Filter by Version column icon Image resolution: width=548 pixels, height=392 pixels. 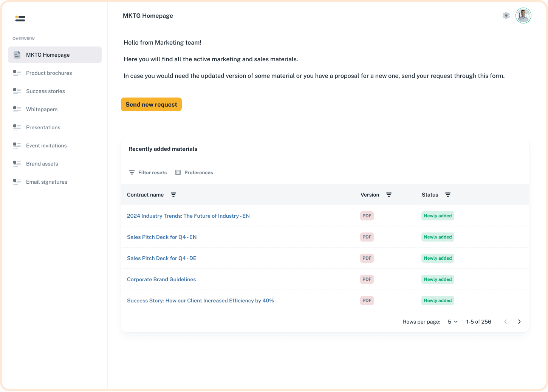pyautogui.click(x=389, y=195)
